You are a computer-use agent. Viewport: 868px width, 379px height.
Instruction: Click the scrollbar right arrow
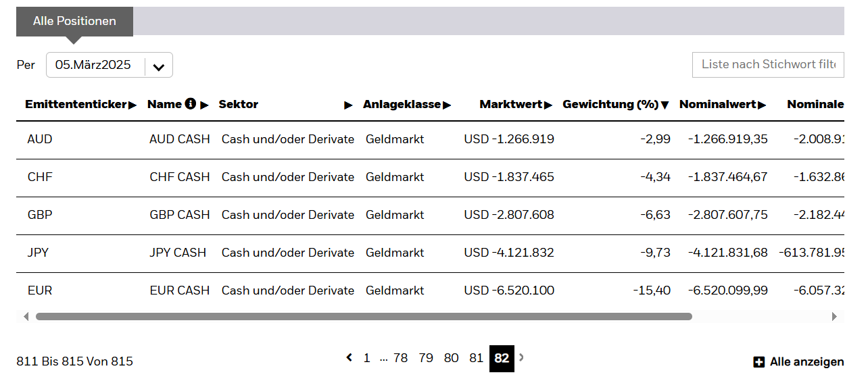[834, 316]
